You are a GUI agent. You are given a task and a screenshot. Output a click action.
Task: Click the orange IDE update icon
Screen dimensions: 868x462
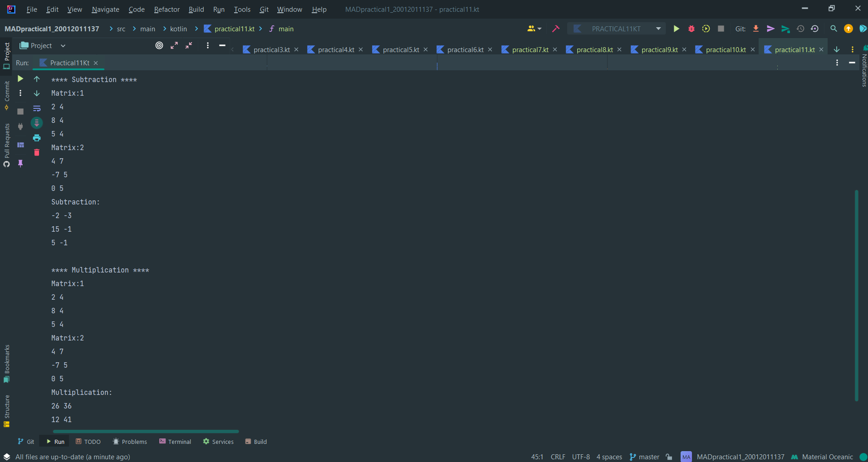point(848,29)
